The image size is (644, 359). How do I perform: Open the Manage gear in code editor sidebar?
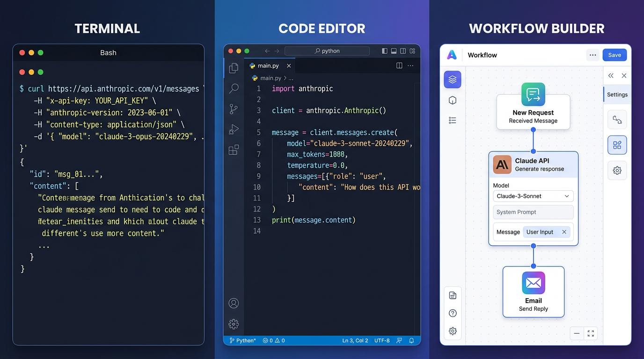[x=234, y=324]
